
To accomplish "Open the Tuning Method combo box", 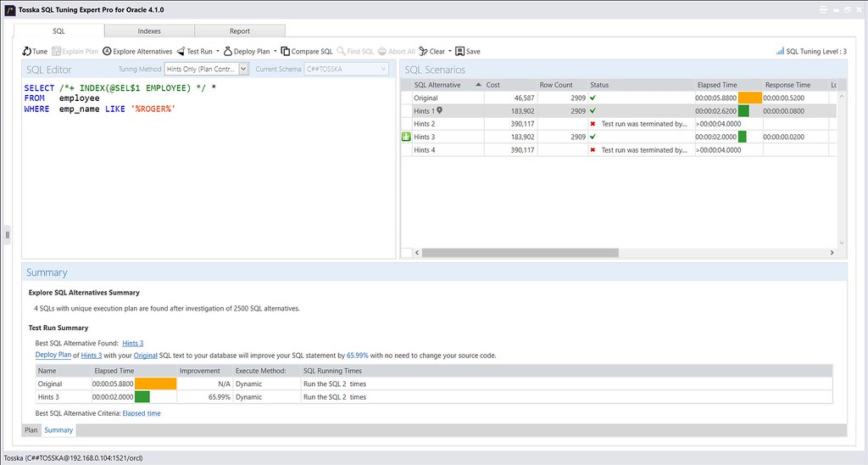I will click(x=206, y=70).
